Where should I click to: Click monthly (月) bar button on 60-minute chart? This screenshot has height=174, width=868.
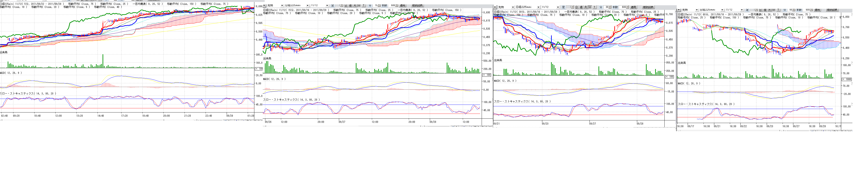[x=770, y=10]
